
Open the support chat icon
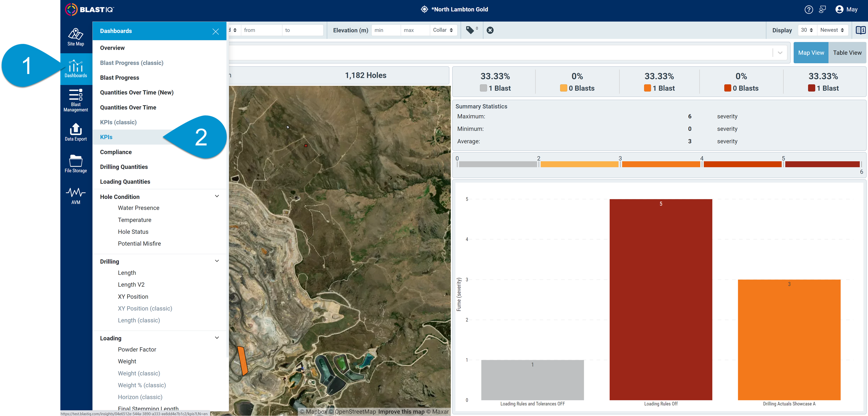822,9
